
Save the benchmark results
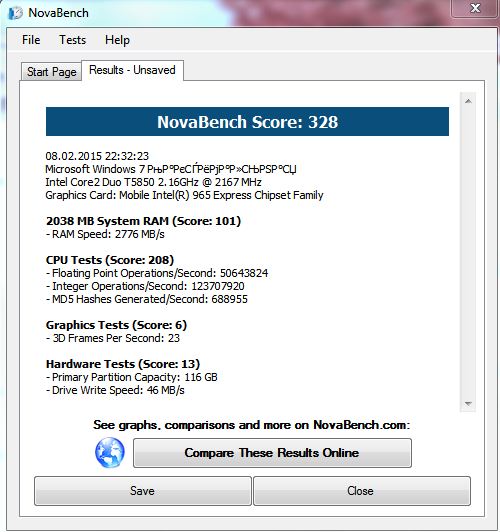click(x=143, y=491)
